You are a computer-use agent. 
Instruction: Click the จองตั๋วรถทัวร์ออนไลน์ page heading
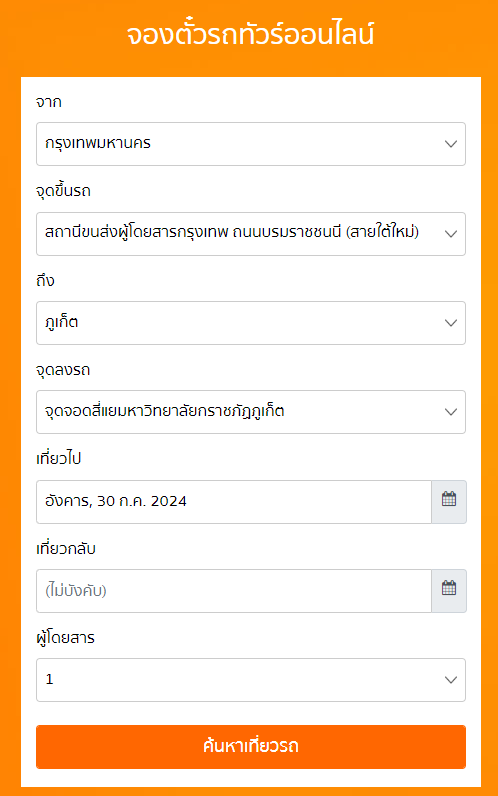point(250,35)
